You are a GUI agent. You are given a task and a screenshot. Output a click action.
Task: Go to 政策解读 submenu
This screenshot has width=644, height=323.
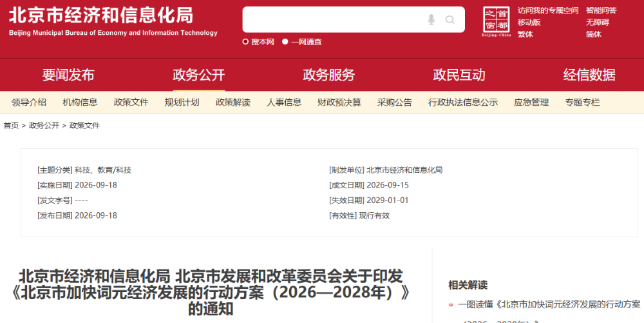pyautogui.click(x=233, y=103)
